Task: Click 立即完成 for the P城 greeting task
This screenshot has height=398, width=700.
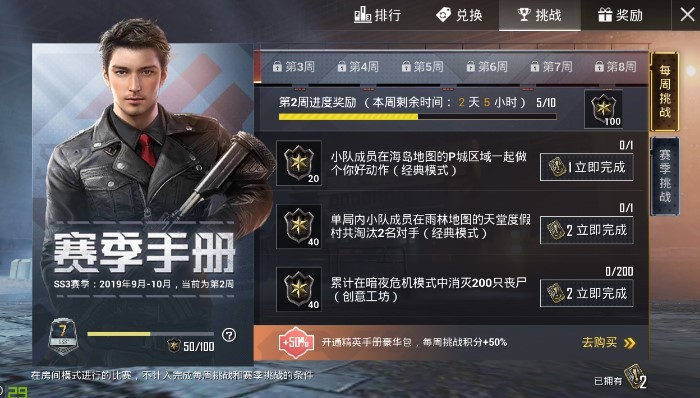Action: click(x=587, y=167)
